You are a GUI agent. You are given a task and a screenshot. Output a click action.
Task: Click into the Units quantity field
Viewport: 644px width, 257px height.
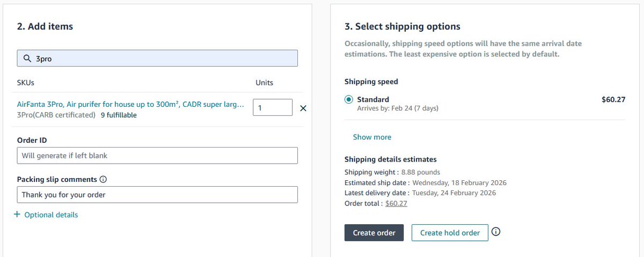pos(273,108)
